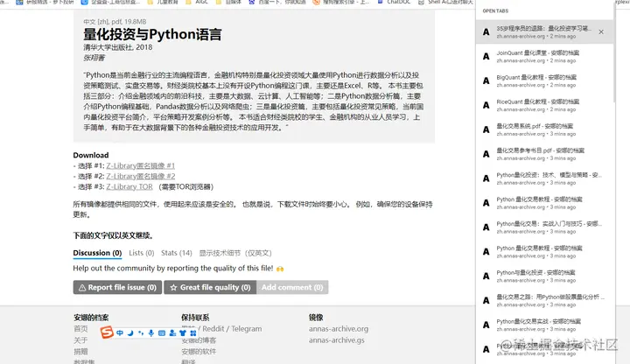Click the warning triangle icon on Report button
The height and width of the screenshot is (364, 630).
point(82,288)
